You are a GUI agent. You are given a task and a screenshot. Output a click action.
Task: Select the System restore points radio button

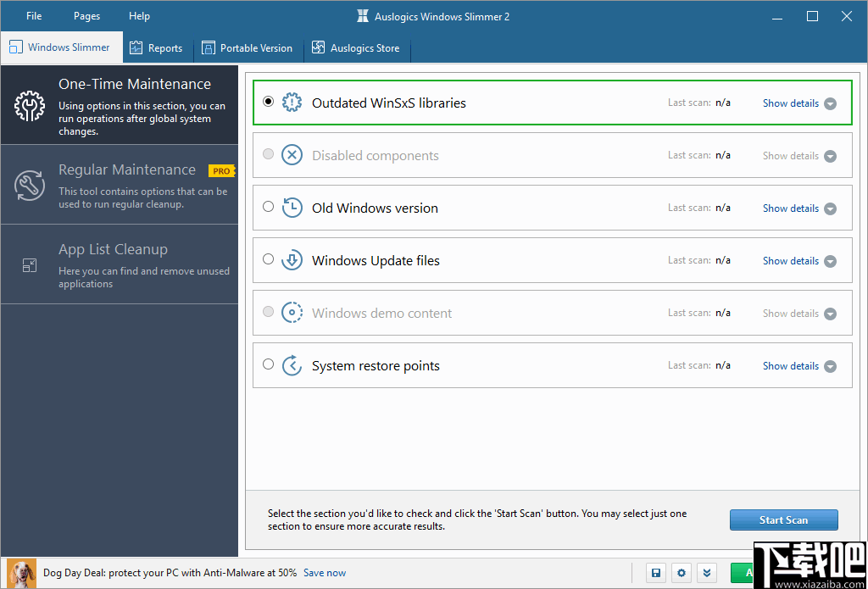click(268, 363)
